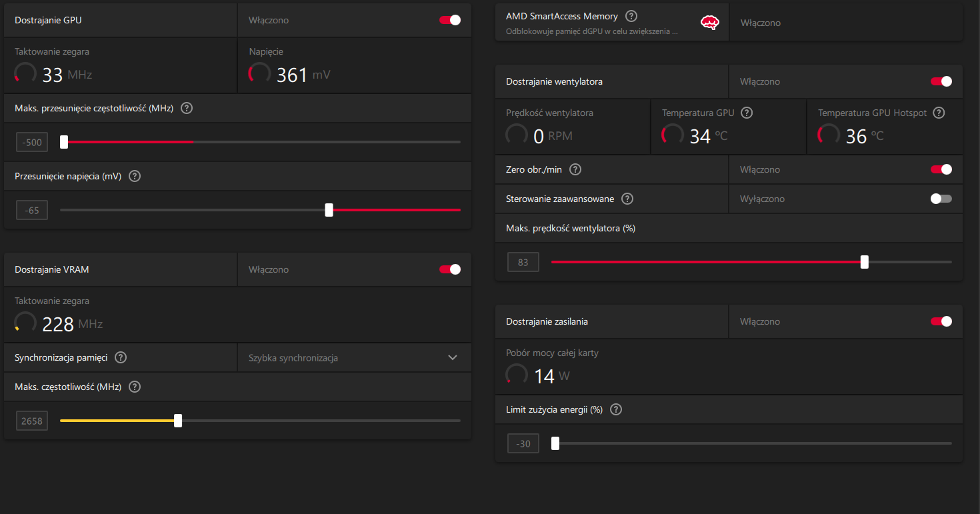The height and width of the screenshot is (514, 980).
Task: Click the Dostrajanie wentylatora heading
Action: 555,81
